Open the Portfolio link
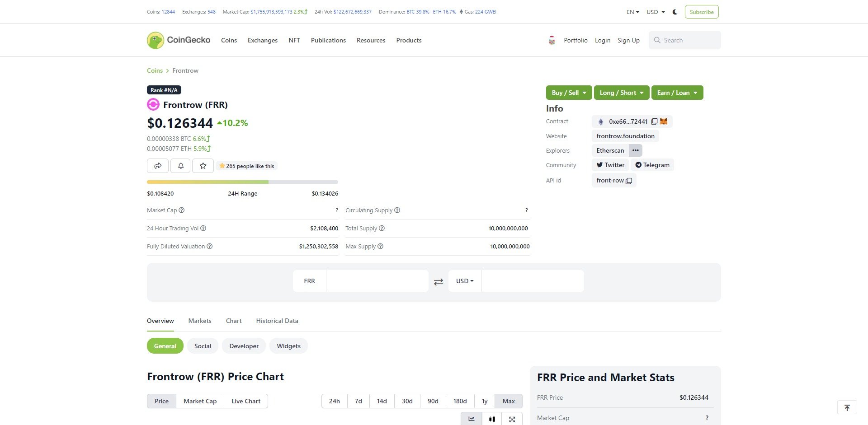The height and width of the screenshot is (425, 868). [x=576, y=40]
